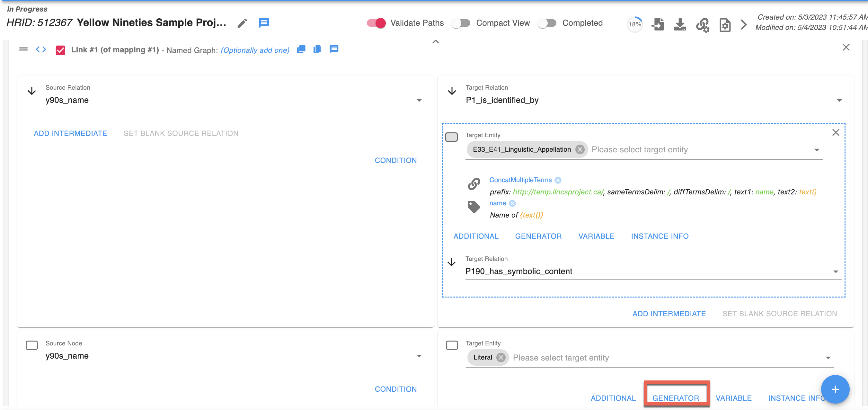Expand the Source Relation y90s_name dropdown
The width and height of the screenshot is (868, 410).
coord(419,100)
